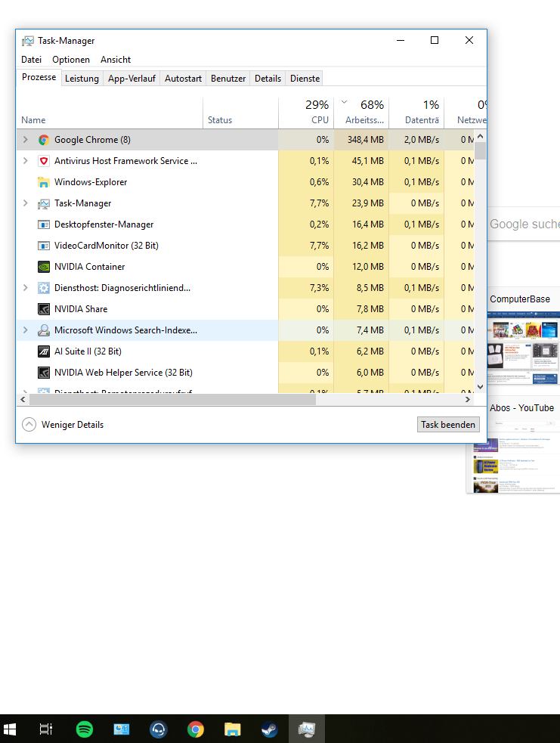
Task: Expand the Microsoft Windows Search-Indexer group
Action: pos(26,330)
